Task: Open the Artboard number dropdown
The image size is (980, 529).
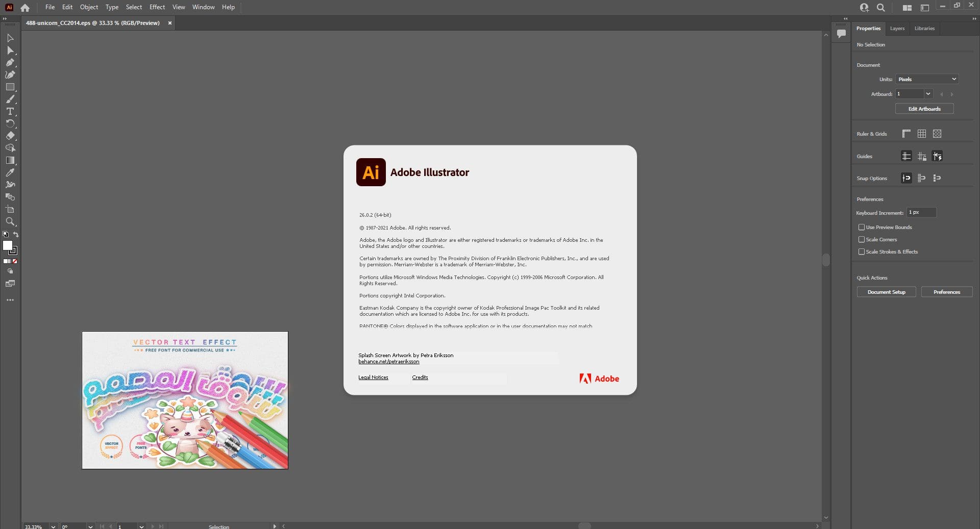Action: tap(928, 94)
